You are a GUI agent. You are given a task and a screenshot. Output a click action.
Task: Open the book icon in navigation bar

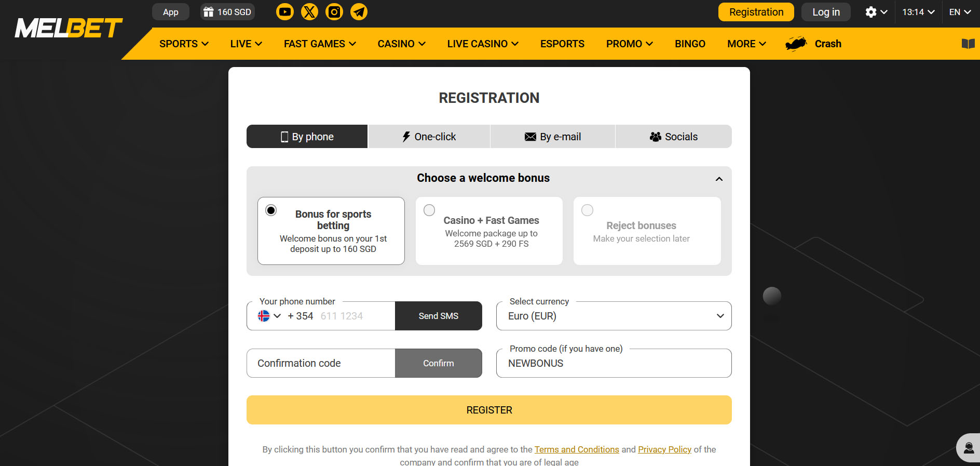968,44
